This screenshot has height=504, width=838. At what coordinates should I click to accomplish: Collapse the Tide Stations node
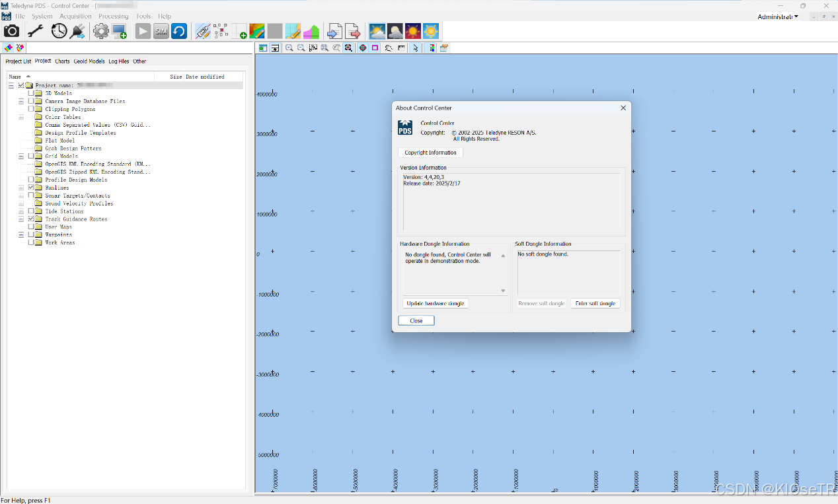[x=21, y=211]
